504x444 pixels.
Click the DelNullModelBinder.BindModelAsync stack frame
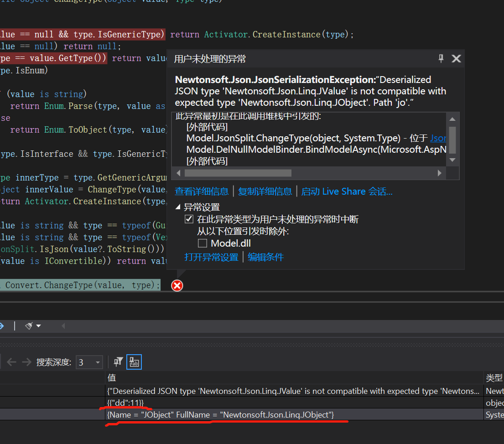tap(316, 150)
